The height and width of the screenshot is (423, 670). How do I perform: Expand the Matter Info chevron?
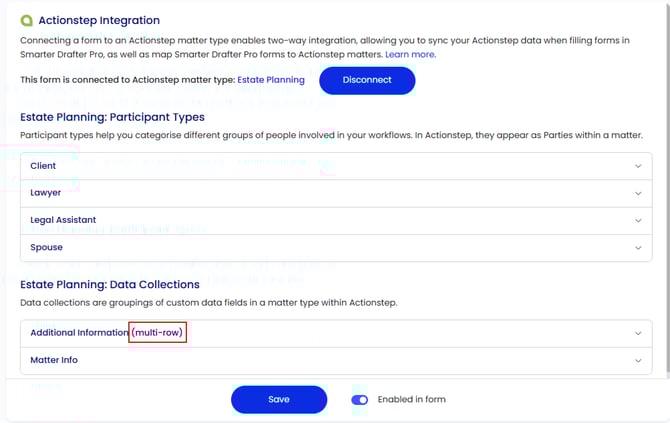(638, 360)
